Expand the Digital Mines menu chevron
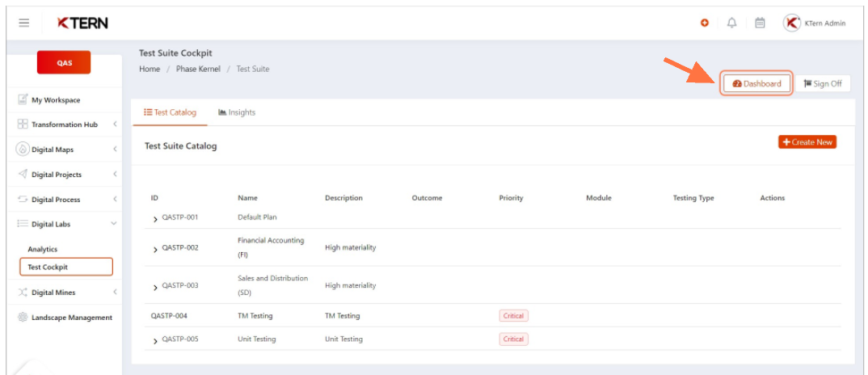The width and height of the screenshot is (868, 375). click(x=115, y=292)
